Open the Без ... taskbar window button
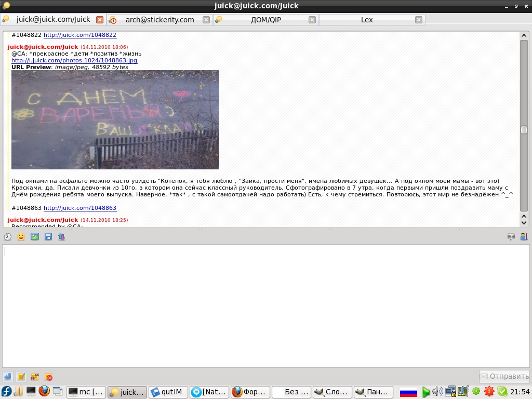 [291, 392]
